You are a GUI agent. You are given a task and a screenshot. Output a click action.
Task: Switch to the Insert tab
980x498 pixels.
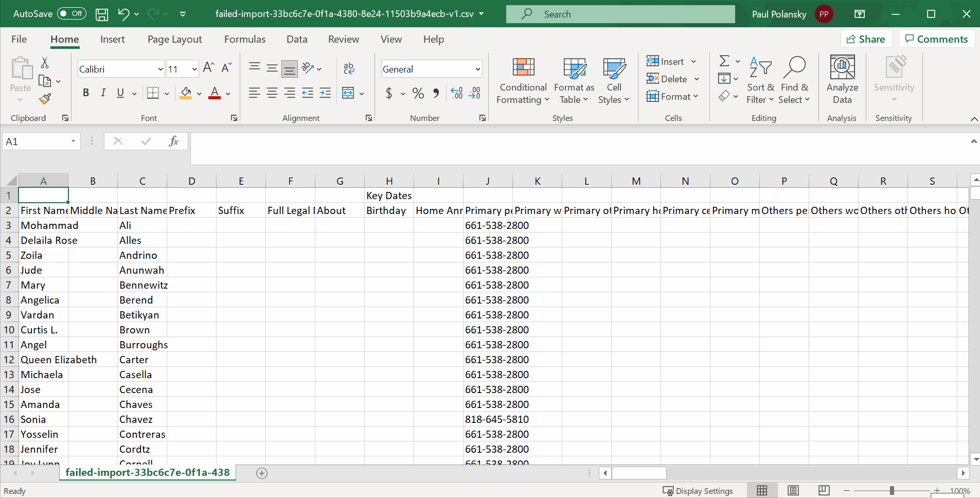coord(113,39)
